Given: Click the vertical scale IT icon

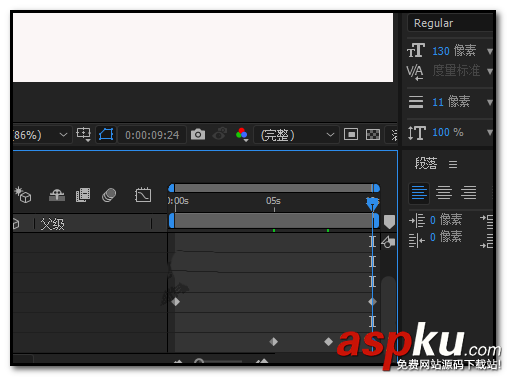Looking at the screenshot, I should [416, 133].
